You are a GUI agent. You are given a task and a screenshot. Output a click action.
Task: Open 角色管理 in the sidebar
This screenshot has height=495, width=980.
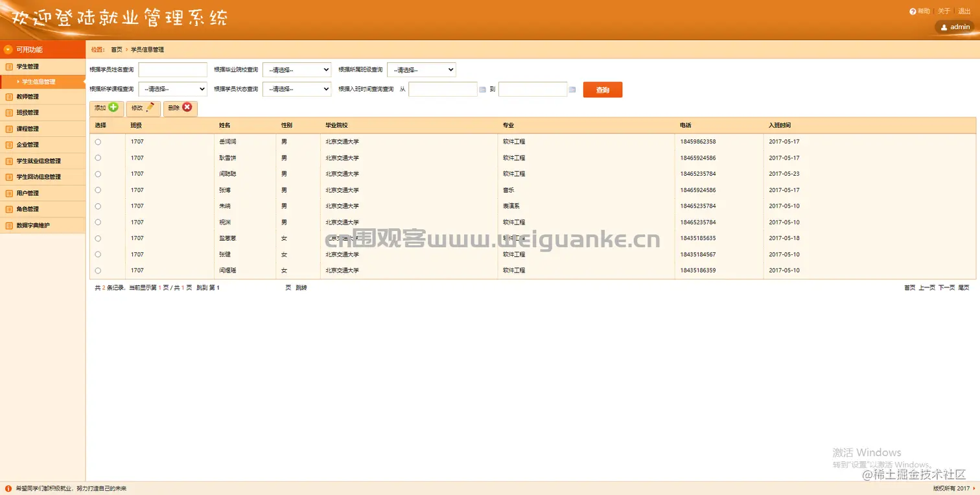(x=43, y=209)
